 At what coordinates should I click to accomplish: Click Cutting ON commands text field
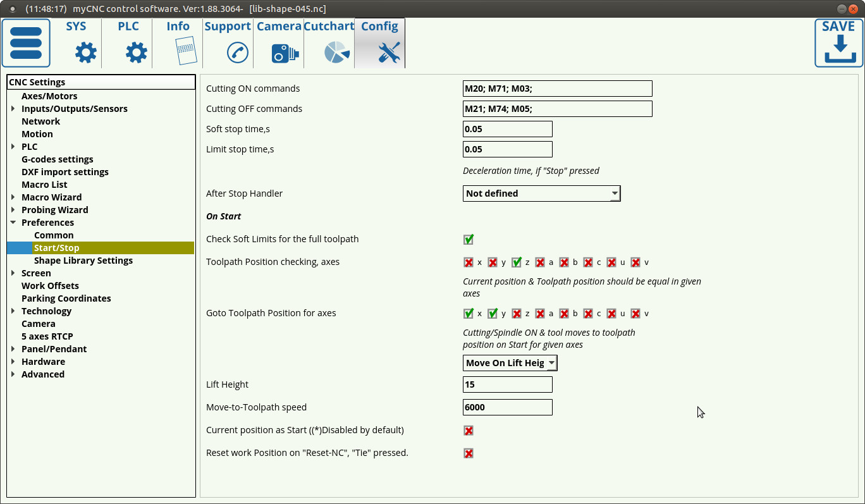[557, 89]
